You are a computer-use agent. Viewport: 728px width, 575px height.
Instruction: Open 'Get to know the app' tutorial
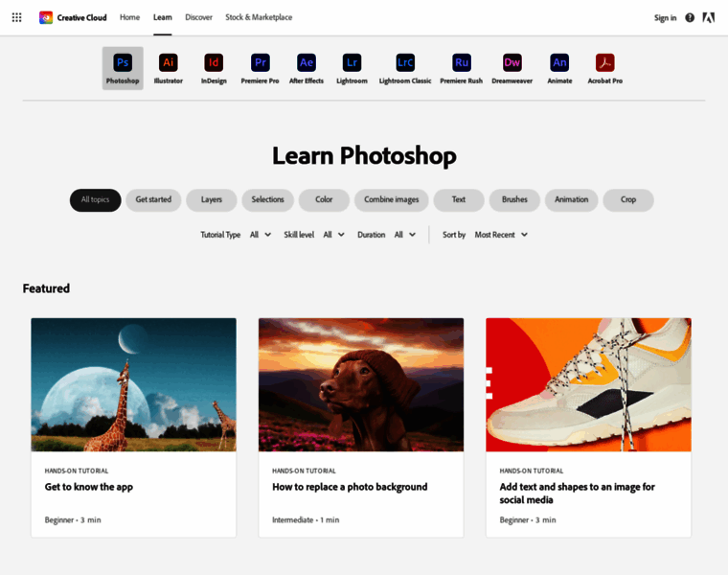click(x=89, y=487)
